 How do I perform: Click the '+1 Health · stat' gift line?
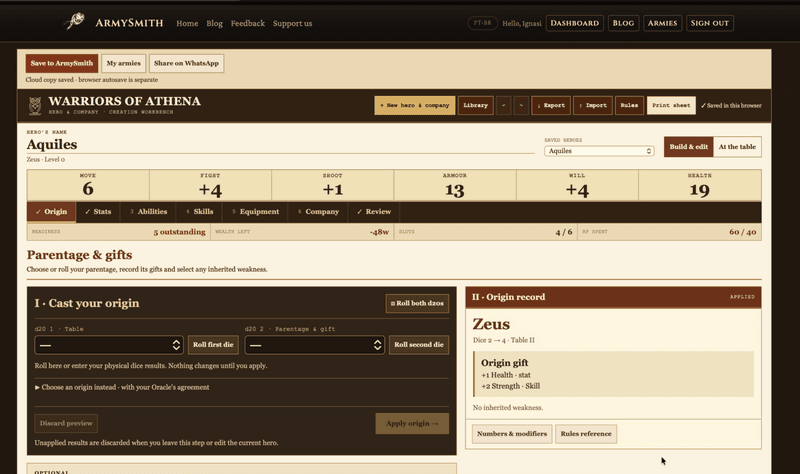506,375
